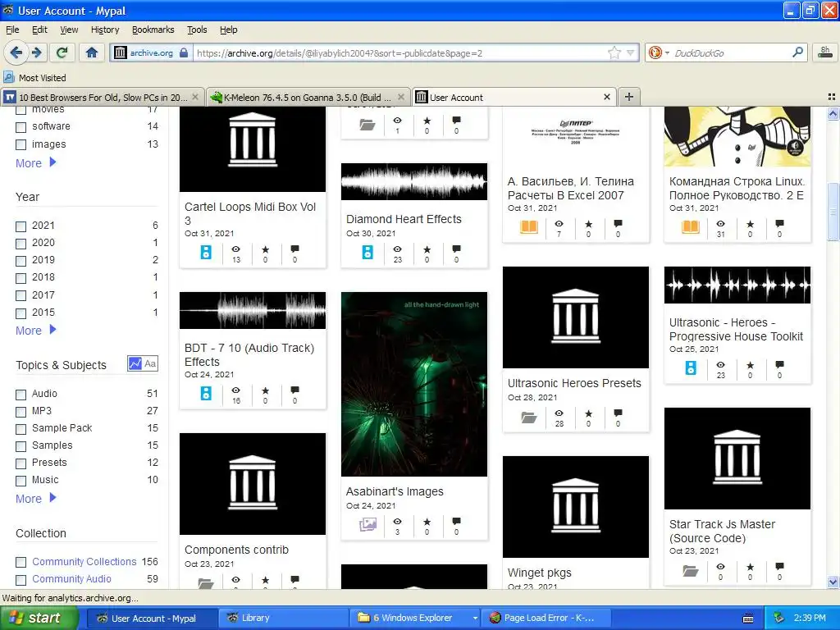Toggle the Aa text view icon in Topics

150,363
